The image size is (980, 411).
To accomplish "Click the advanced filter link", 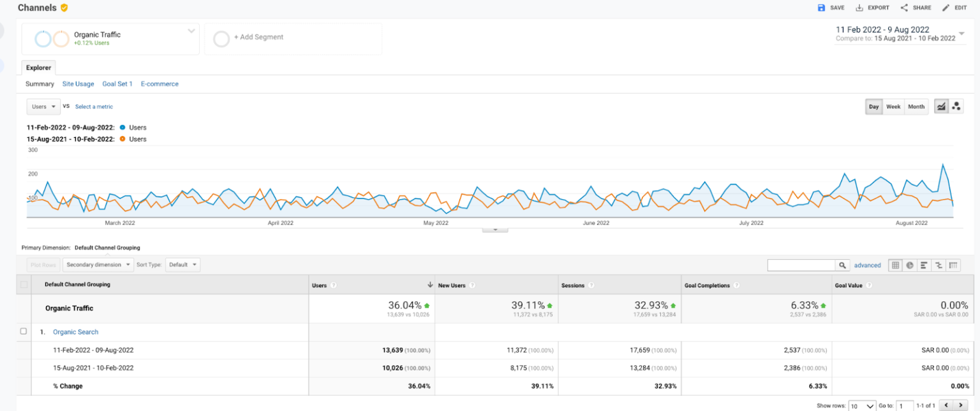I will [x=867, y=265].
